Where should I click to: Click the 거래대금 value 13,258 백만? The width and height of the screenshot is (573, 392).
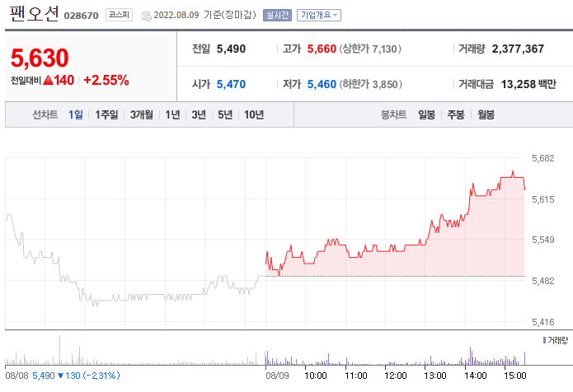[x=528, y=84]
